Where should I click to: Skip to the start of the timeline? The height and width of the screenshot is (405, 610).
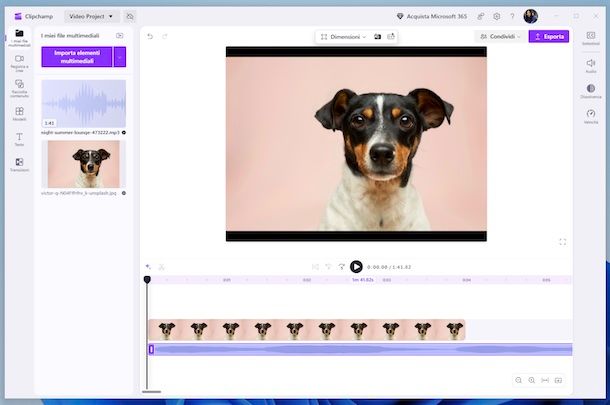point(315,266)
